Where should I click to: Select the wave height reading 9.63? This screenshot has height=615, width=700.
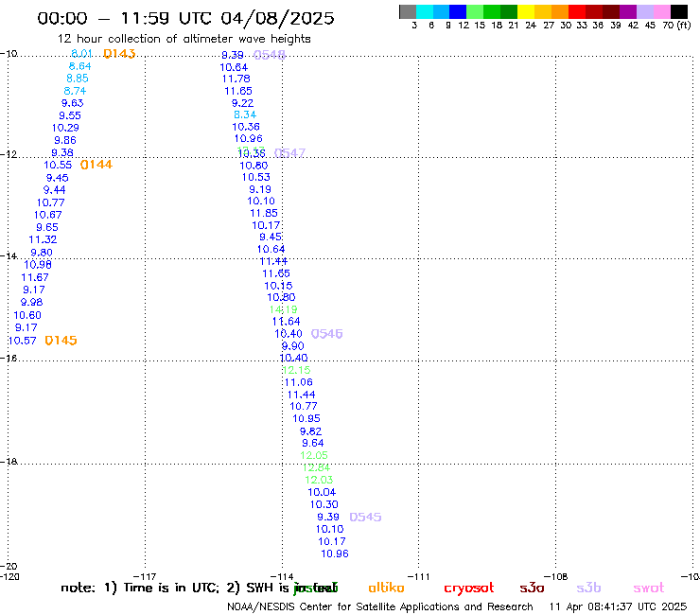coord(72,103)
